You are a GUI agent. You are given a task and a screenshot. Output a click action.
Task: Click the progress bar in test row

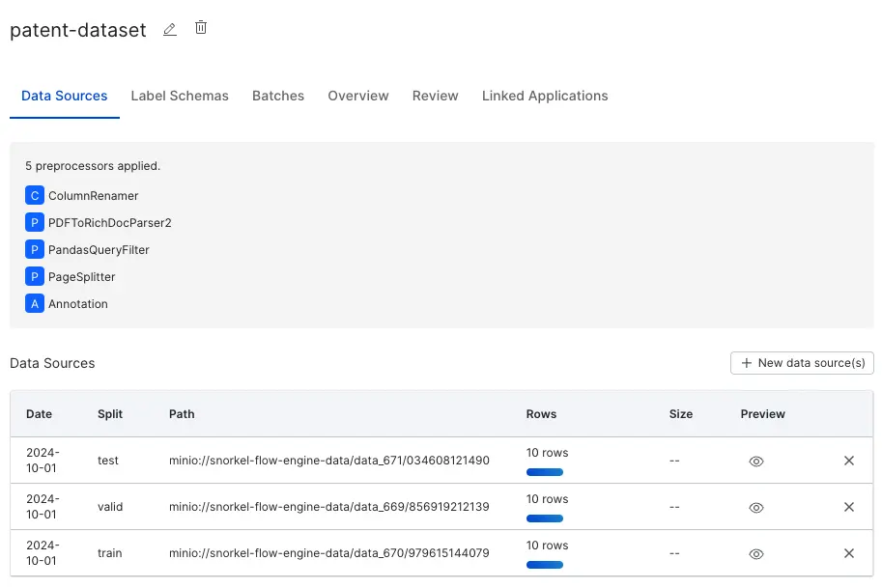545,472
